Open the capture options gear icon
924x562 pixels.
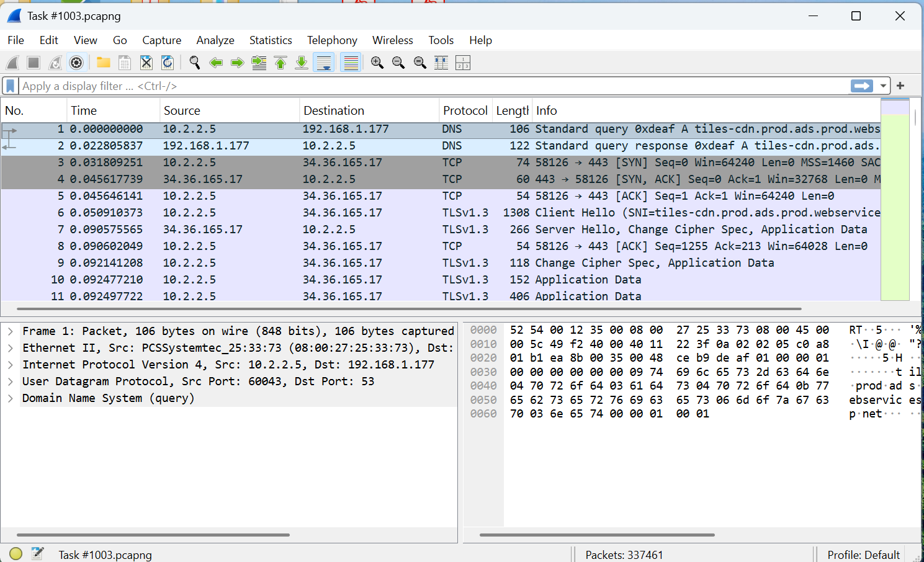[76, 62]
